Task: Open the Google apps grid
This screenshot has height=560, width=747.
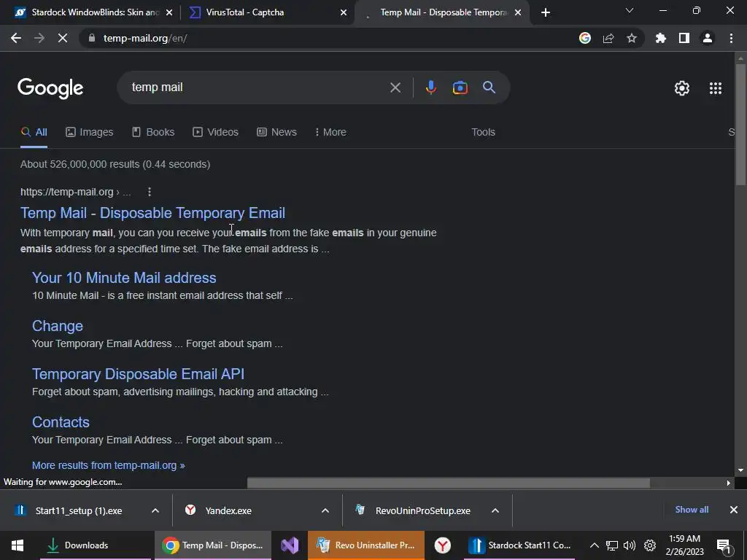Action: pos(716,88)
